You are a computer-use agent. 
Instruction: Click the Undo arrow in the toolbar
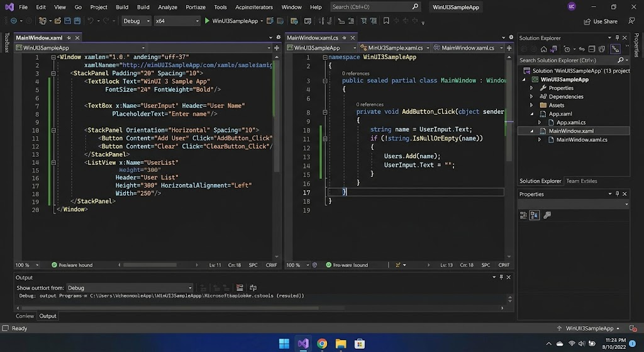91,21
